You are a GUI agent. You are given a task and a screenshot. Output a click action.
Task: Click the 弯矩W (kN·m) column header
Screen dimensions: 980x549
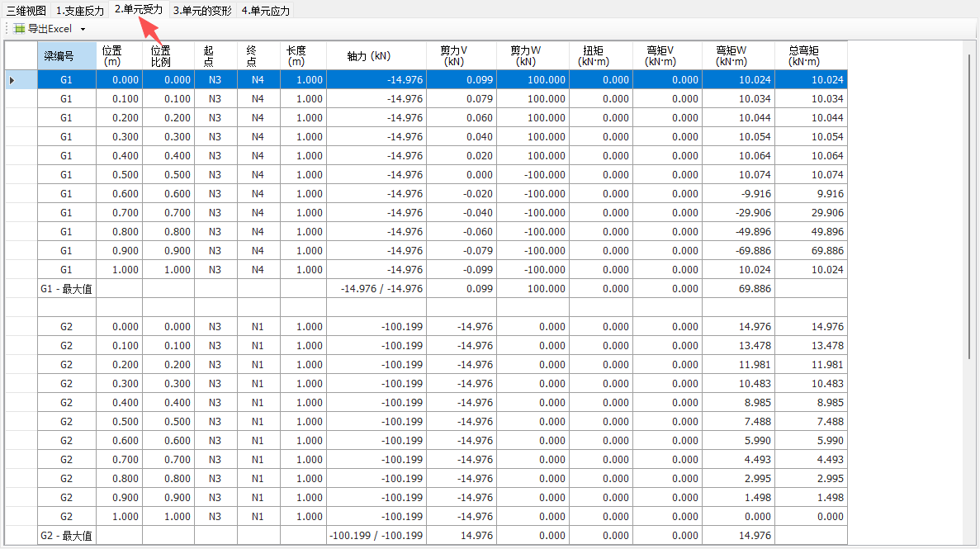click(738, 55)
